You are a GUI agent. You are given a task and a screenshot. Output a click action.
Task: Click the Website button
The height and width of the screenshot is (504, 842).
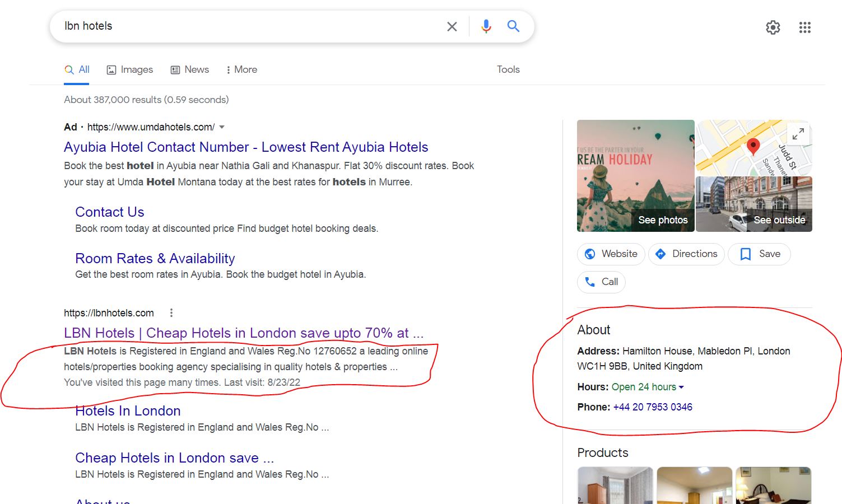coord(611,254)
